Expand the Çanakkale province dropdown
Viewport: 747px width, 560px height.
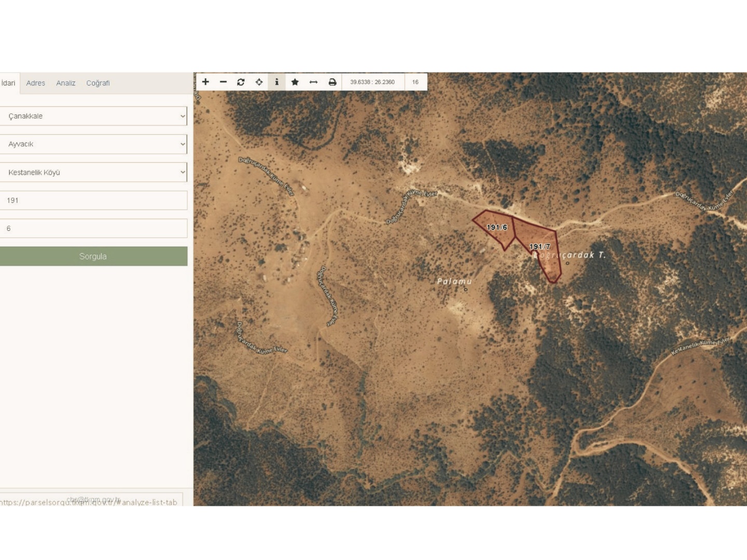tap(93, 116)
